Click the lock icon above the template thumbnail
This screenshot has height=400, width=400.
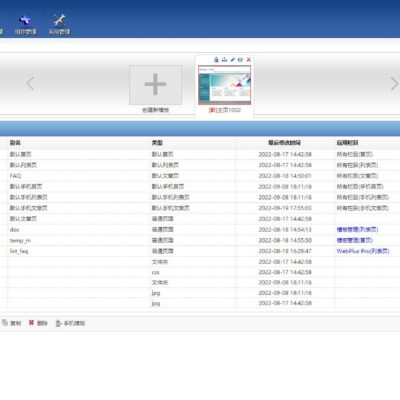[216, 60]
